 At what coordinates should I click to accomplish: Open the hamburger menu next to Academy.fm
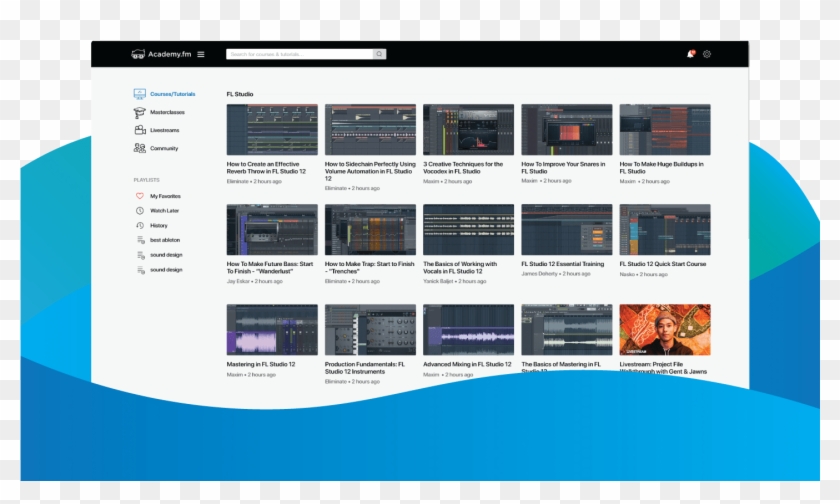click(201, 54)
